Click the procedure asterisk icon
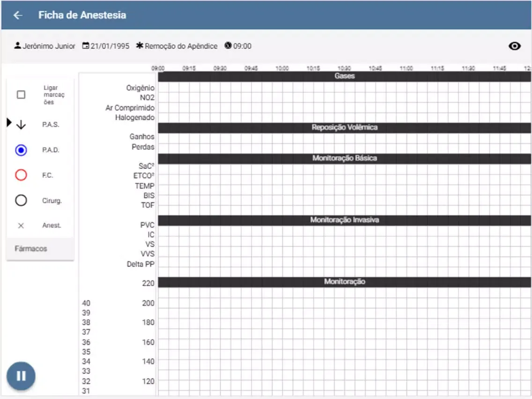This screenshot has width=532, height=399. coord(140,45)
